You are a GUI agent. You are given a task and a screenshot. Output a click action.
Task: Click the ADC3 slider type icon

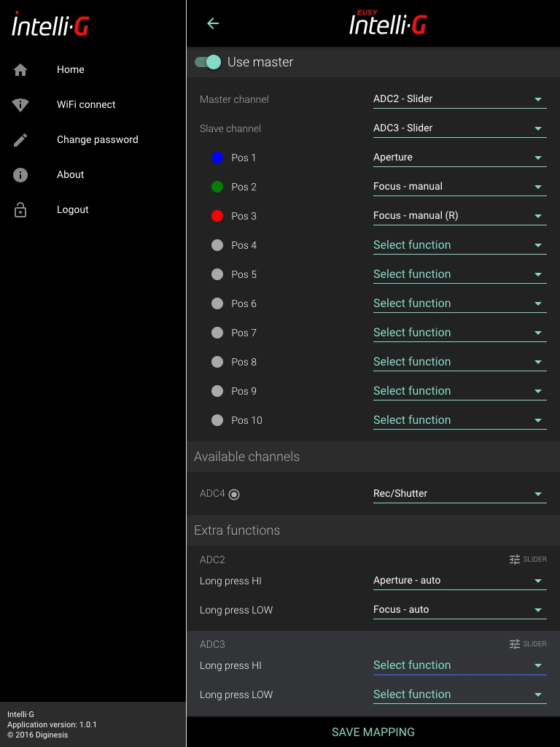coord(515,644)
